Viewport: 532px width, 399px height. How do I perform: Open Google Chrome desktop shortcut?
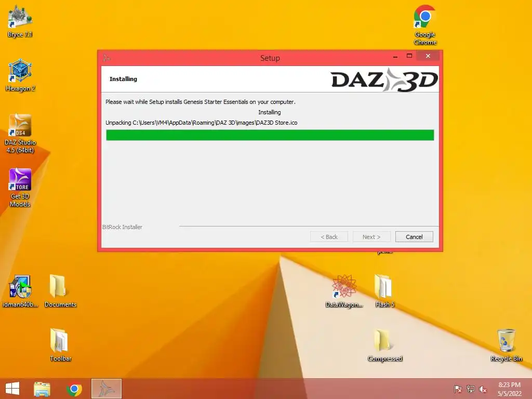tap(425, 25)
